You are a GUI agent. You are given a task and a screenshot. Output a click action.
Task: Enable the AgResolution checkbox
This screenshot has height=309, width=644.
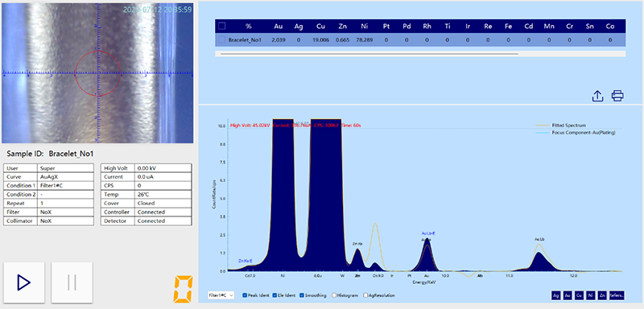click(365, 295)
